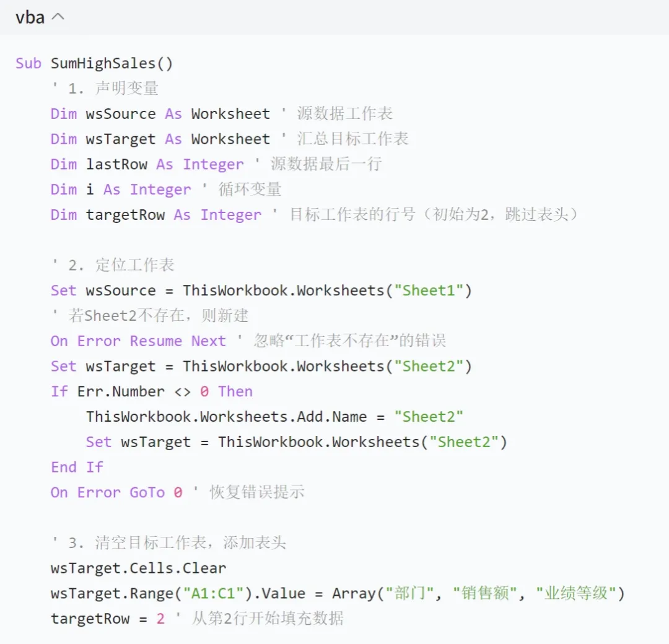Click the wsTarget.Cells.Clear statement
The height and width of the screenshot is (644, 669).
pyautogui.click(x=138, y=568)
